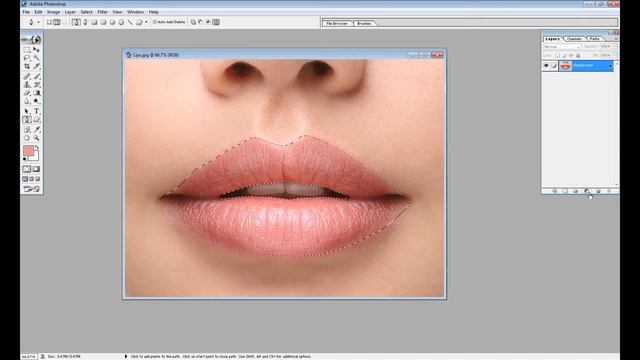This screenshot has width=640, height=360.
Task: Select the Healing Brush tool
Action: point(27,76)
